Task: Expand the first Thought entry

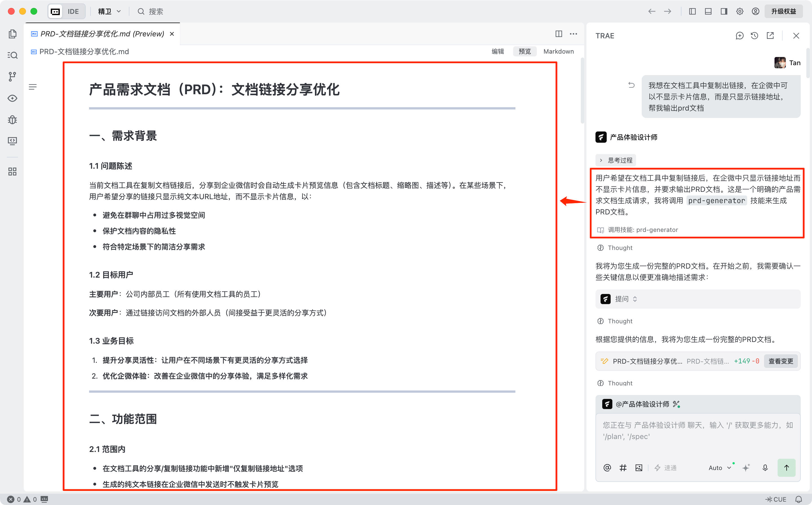Action: tap(615, 248)
